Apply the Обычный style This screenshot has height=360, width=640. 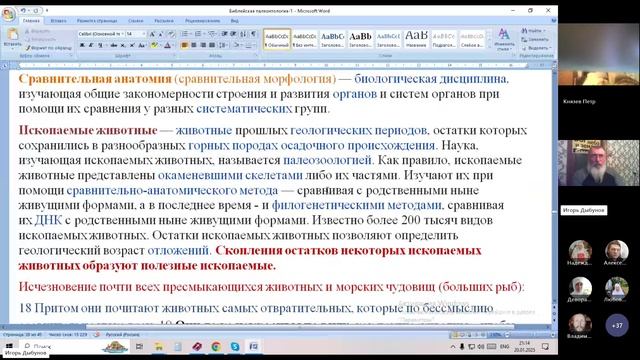point(277,39)
